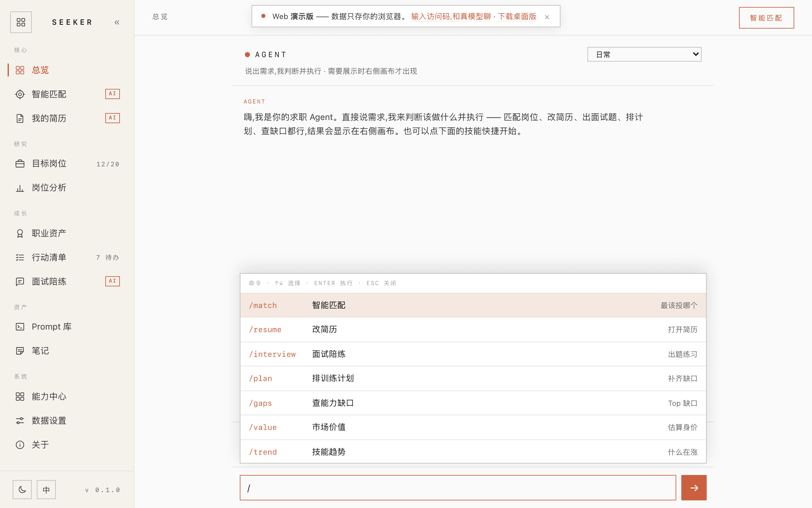Open 面试陪练 label in the sidebar

click(x=49, y=282)
